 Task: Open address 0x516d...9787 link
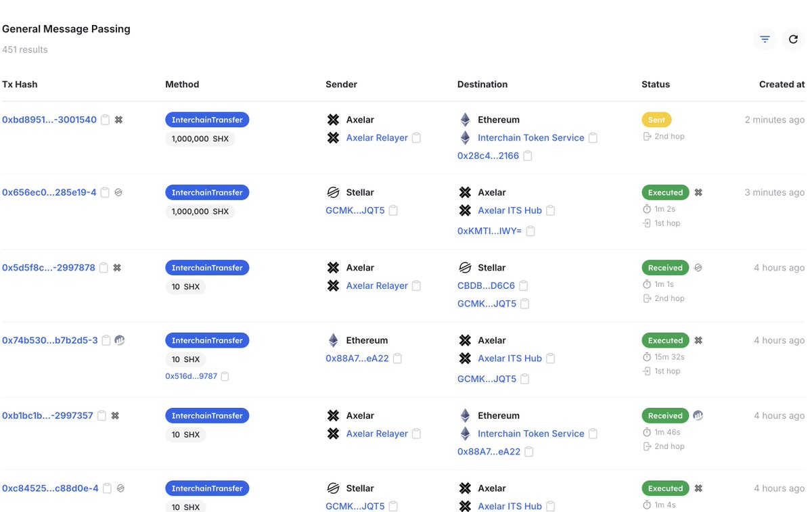click(x=191, y=376)
